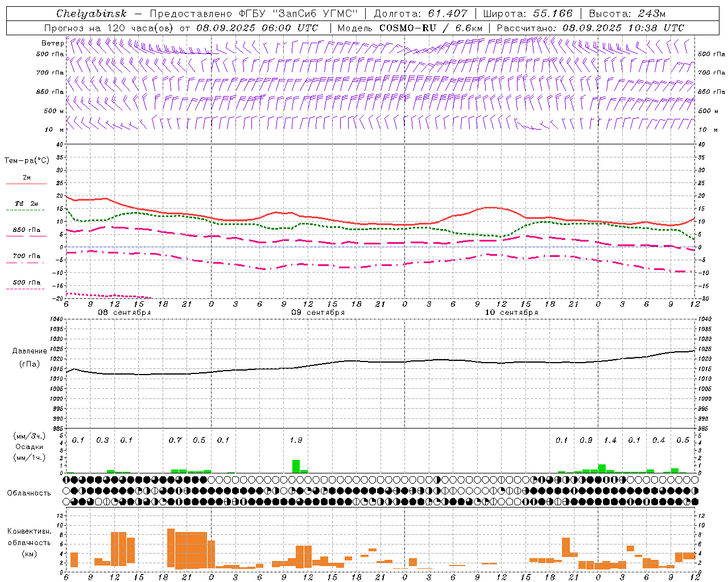Screen dimensions: 728x582
Task: Click the 'Давление' pressure panel label
Action: click(30, 351)
